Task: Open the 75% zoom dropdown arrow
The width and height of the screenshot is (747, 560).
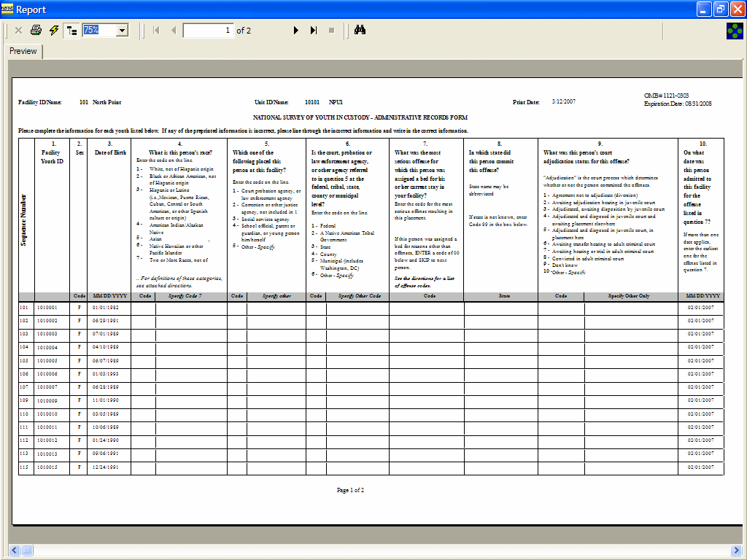Action: (x=122, y=31)
